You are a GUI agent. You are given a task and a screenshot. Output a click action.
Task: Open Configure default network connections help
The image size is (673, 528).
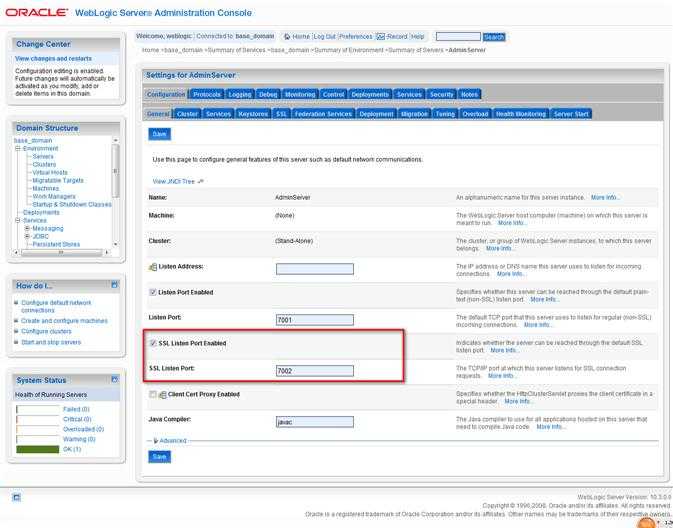coord(56,306)
